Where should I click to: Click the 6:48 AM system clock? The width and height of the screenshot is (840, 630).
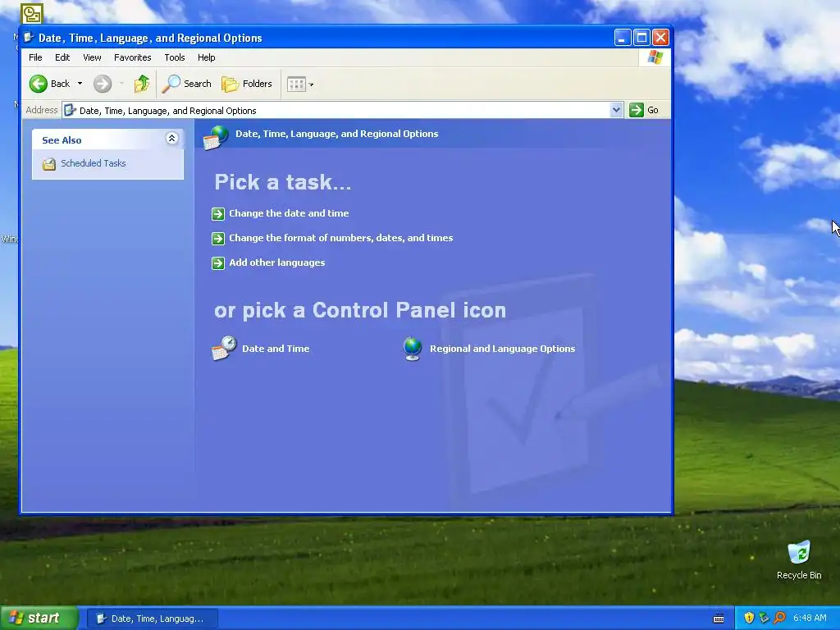tap(810, 619)
